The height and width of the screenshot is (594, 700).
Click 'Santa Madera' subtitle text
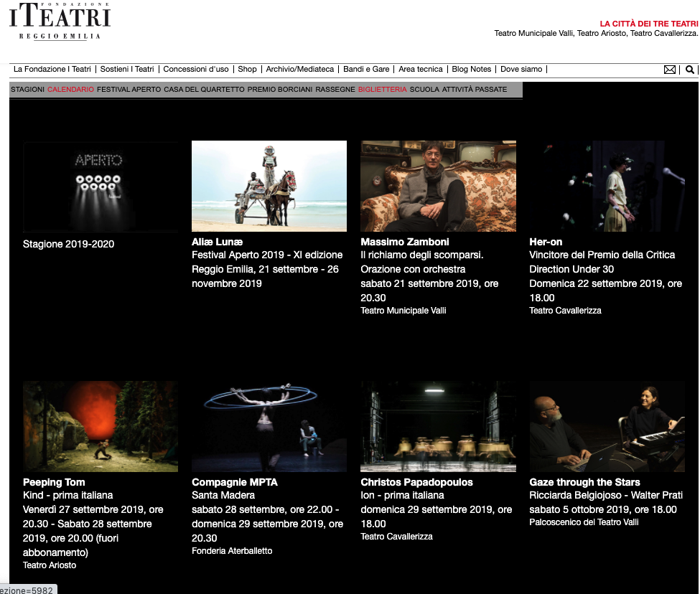(x=223, y=495)
